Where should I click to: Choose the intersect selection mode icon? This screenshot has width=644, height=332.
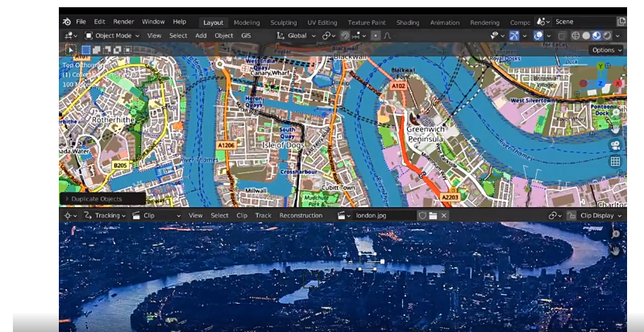click(x=127, y=50)
